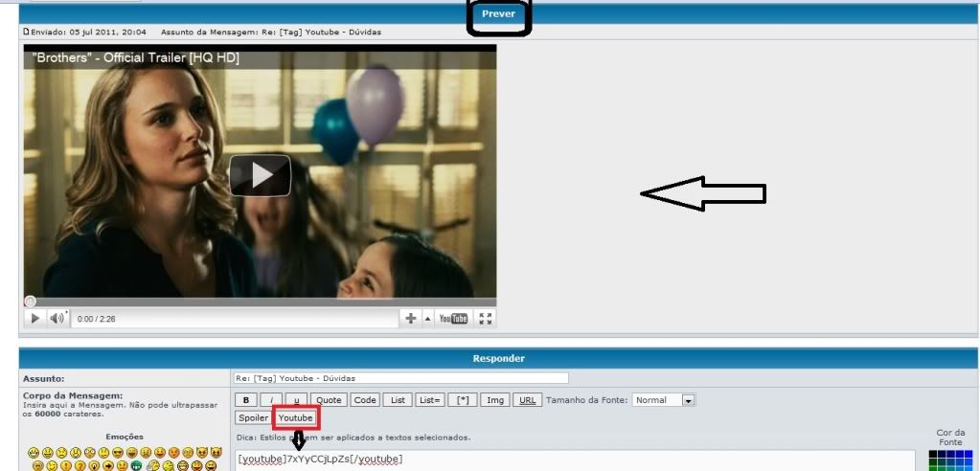Open the Tamanho da Fonte dropdown
980x471 pixels.
pyautogui.click(x=664, y=400)
